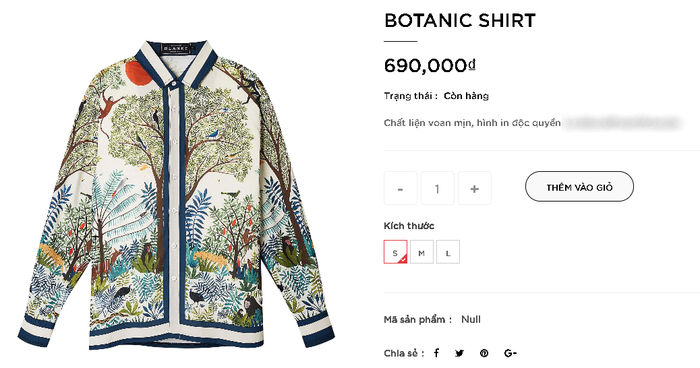This screenshot has width=700, height=368.
Task: Choose size M option
Action: [421, 252]
